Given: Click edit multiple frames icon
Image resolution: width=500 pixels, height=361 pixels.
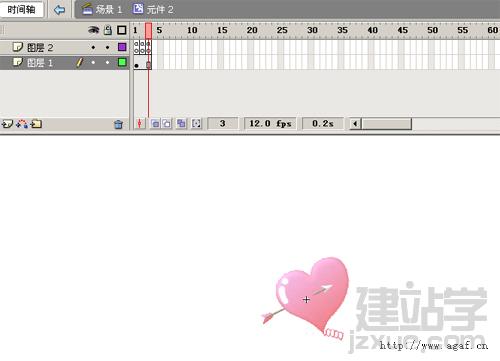Looking at the screenshot, I should 181,124.
